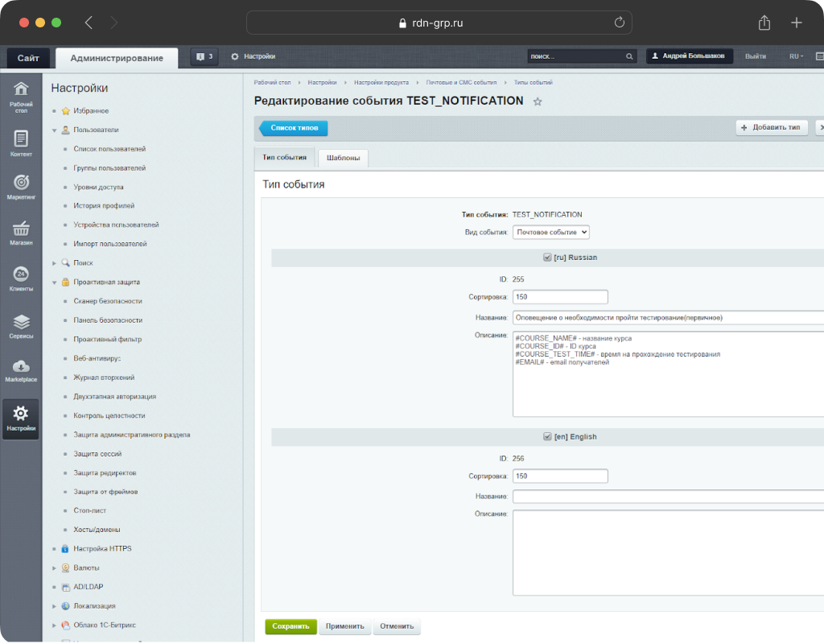
Task: Toggle the [ru] Russian checkbox
Action: 547,258
